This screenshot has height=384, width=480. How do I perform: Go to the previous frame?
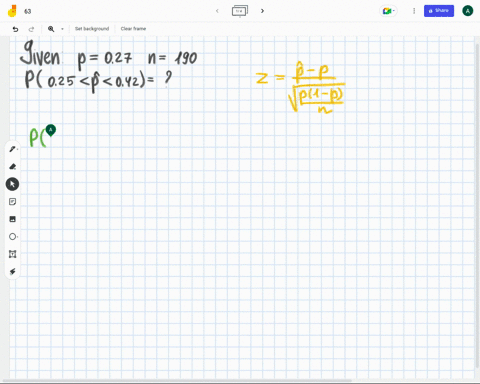tap(217, 11)
